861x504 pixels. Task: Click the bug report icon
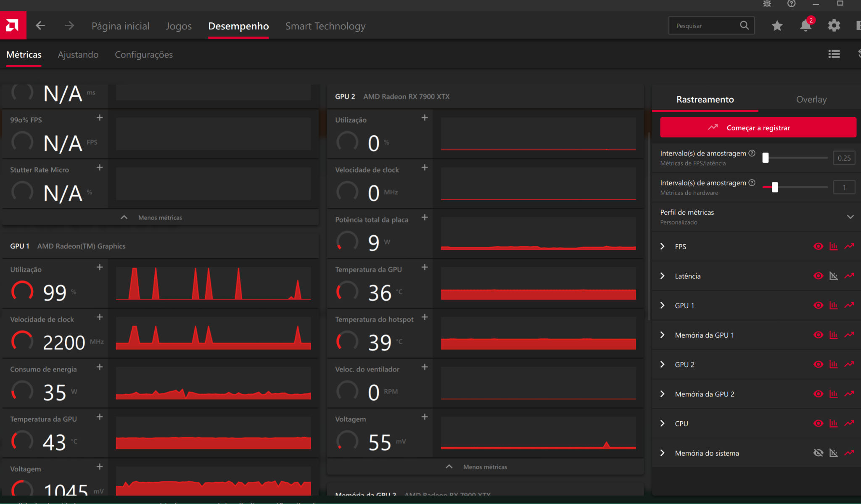click(767, 4)
